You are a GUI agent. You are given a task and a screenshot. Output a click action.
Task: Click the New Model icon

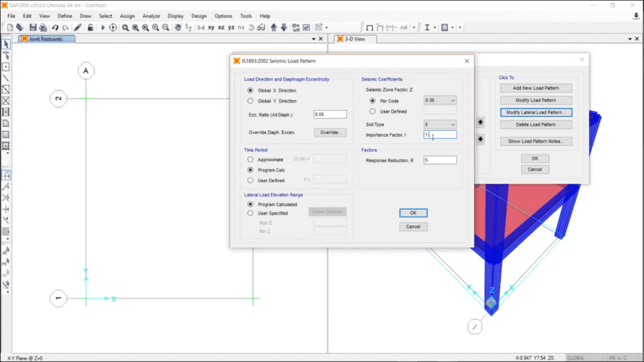click(10, 28)
